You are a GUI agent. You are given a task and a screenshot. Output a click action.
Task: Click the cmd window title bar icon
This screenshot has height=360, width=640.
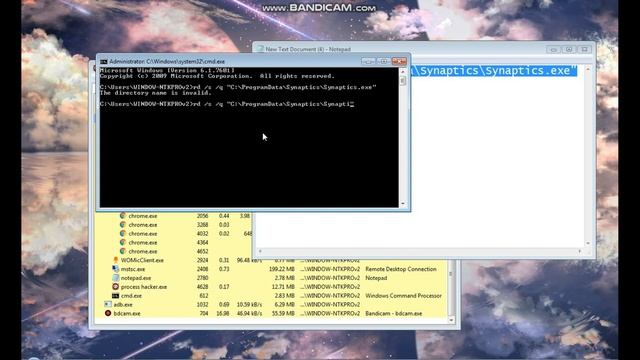[104, 62]
